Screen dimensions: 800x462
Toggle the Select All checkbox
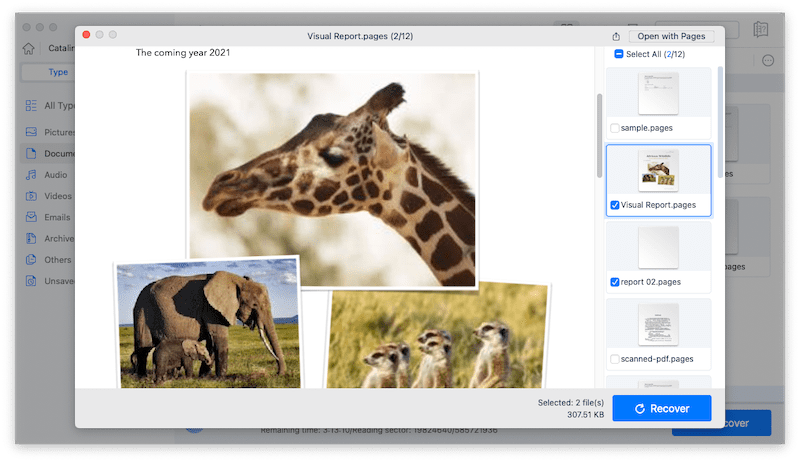pos(618,54)
